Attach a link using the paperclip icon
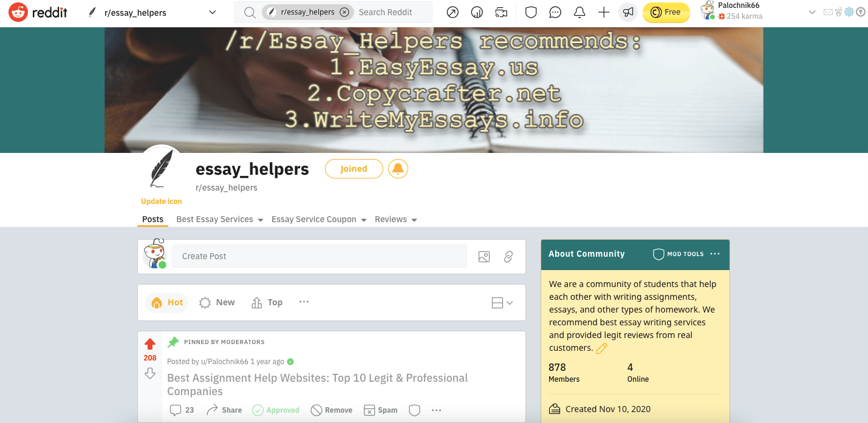 [508, 257]
